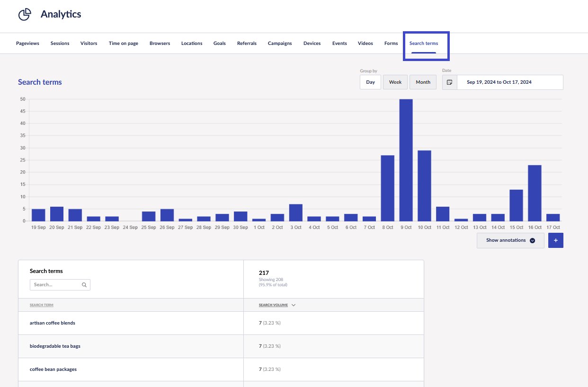Click the 16 Oct chart bar

(x=535, y=193)
